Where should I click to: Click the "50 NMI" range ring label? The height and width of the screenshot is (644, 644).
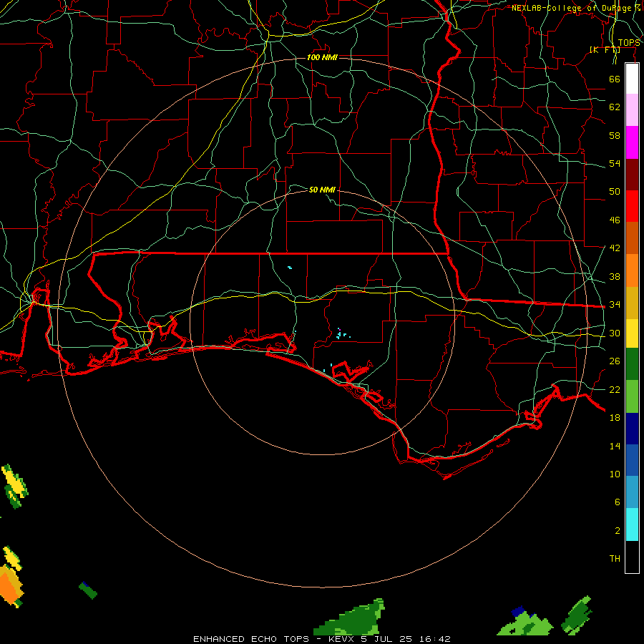[322, 190]
